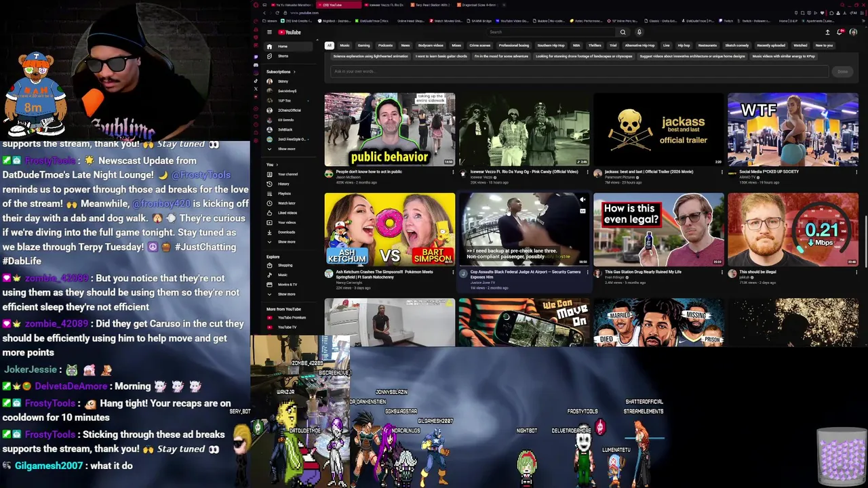This screenshot has width=868, height=488.
Task: Expand the Subscriptions header chevron
Action: point(294,72)
